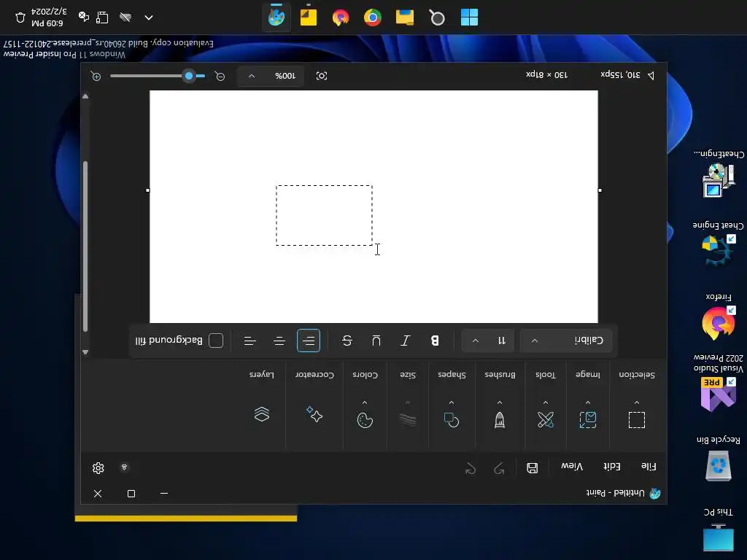Toggle Bold text formatting
The image size is (747, 560).
coord(435,341)
